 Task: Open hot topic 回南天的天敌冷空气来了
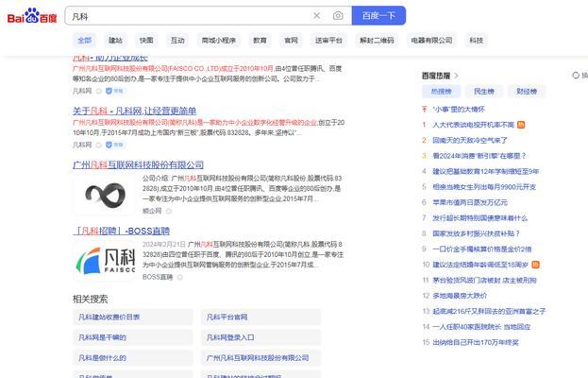coord(470,141)
